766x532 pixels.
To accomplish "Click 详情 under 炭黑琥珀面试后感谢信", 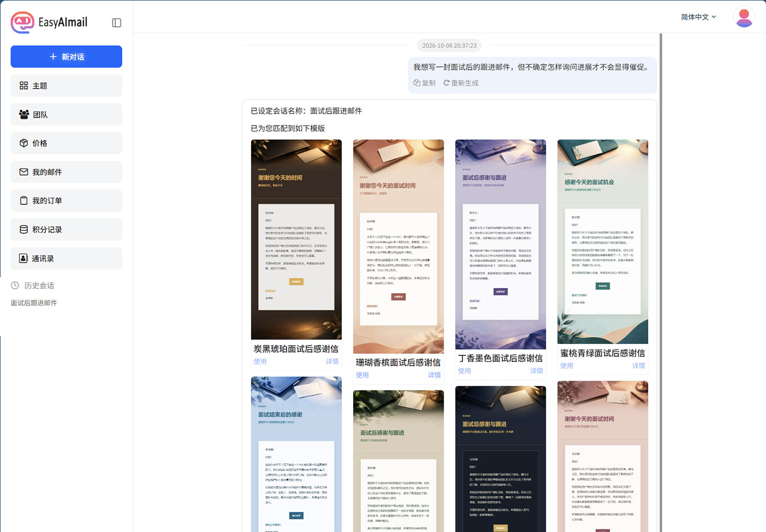I will coord(332,361).
